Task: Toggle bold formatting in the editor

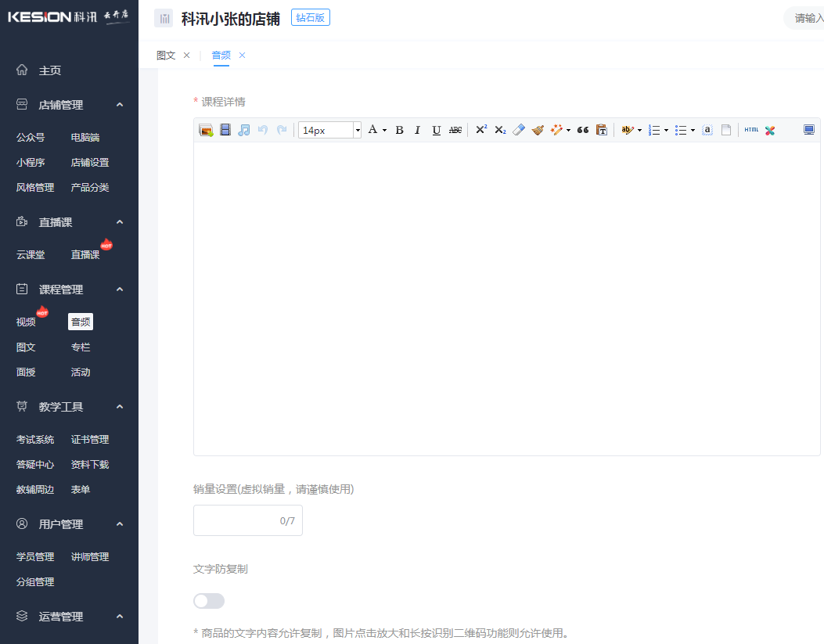Action: tap(399, 130)
